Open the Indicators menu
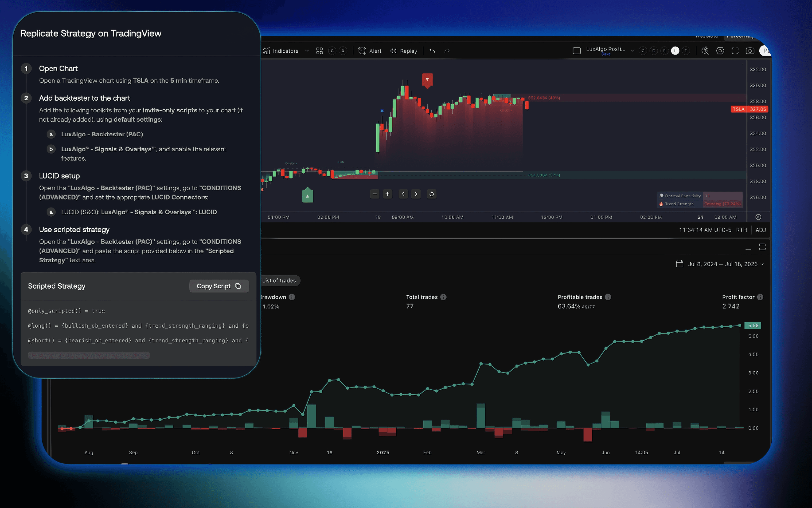 281,51
